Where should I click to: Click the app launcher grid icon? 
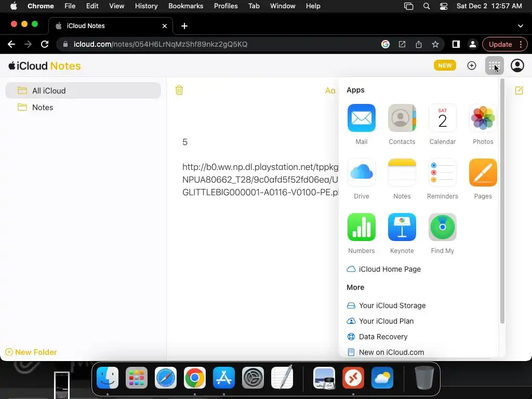(x=495, y=65)
